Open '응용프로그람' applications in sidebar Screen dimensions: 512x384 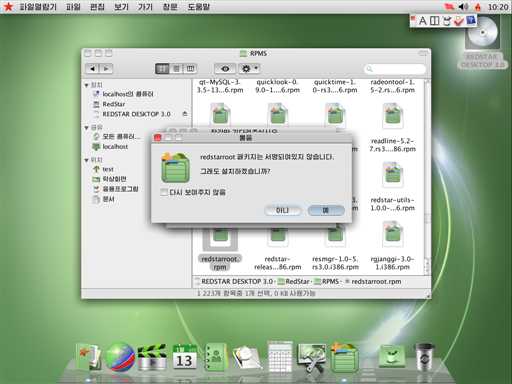116,189
